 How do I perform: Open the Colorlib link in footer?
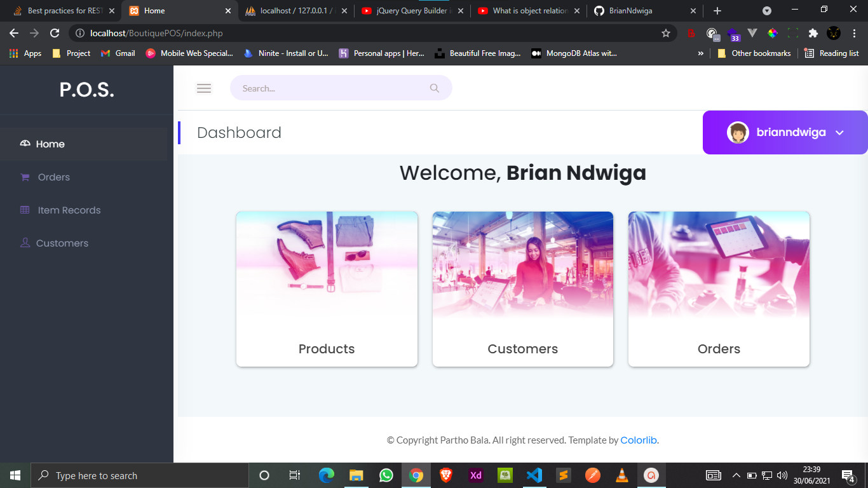(x=639, y=440)
